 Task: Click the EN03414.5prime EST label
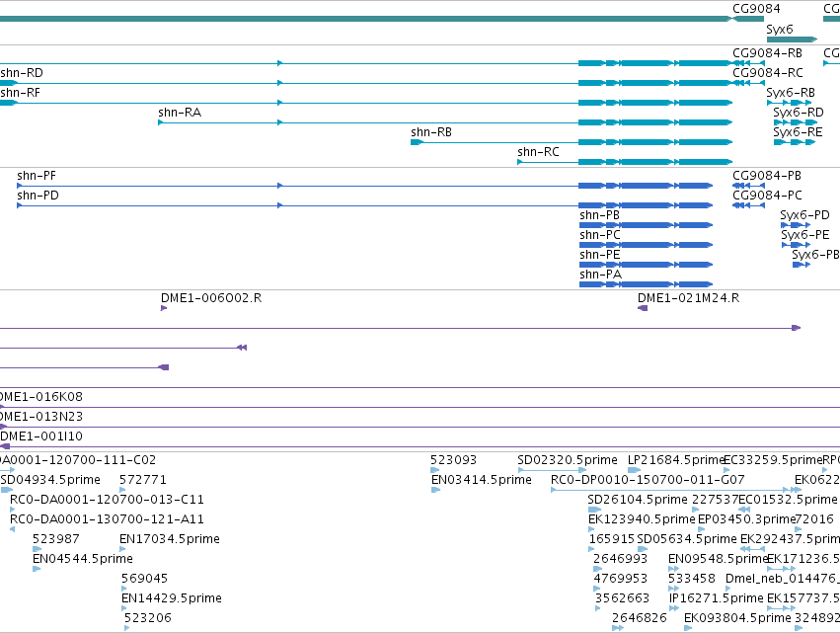coord(482,480)
